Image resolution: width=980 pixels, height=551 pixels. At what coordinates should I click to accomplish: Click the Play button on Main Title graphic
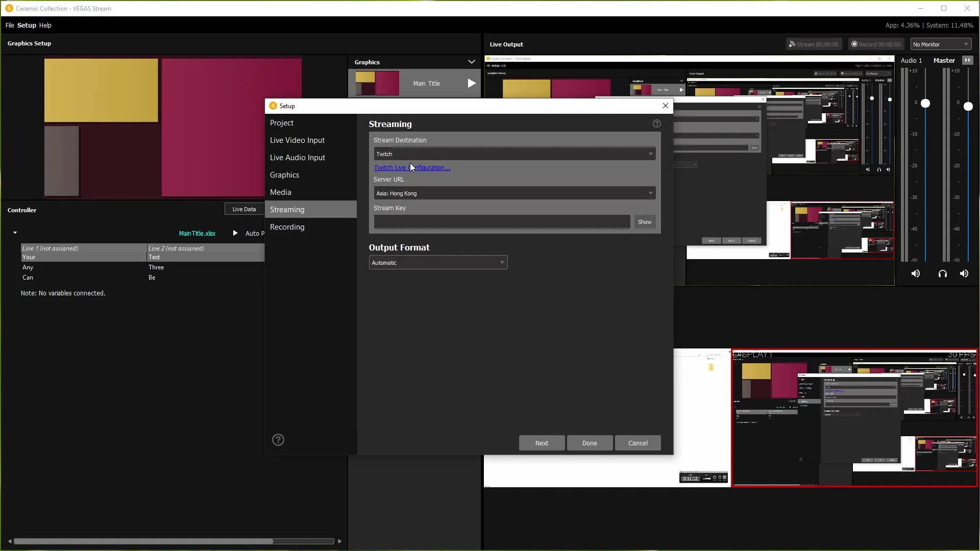(x=472, y=83)
